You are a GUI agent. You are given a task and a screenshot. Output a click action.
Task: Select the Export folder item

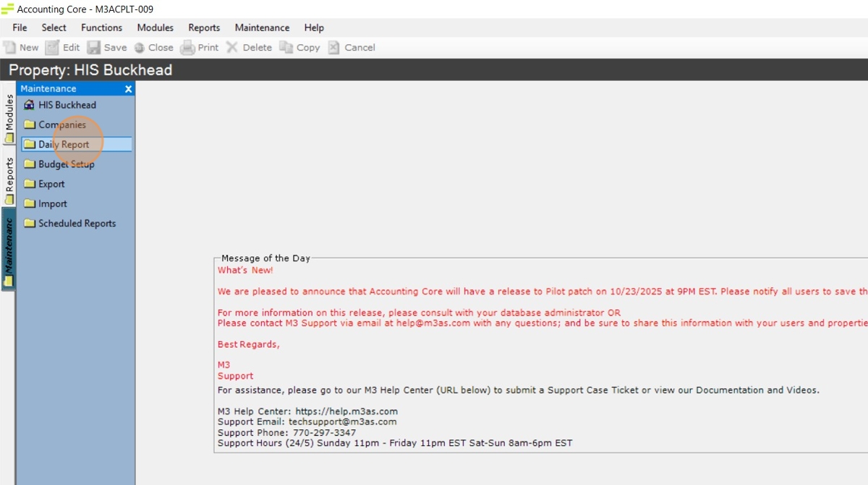click(x=51, y=184)
